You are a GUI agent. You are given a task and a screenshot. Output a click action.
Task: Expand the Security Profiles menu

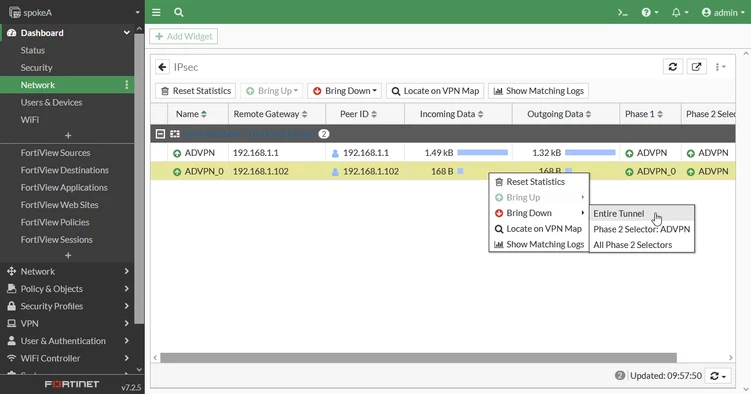67,306
